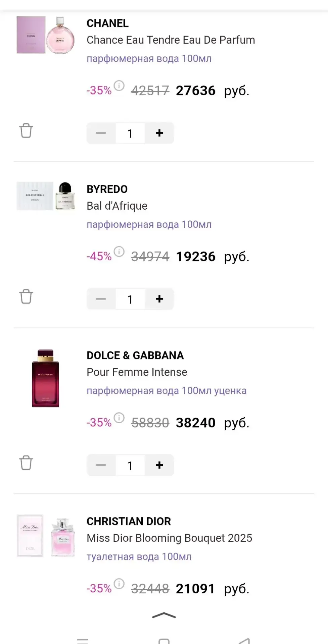Screen dimensions: 328x644
Task: Decrease Pour Femme Intense quantity
Action: [101, 465]
